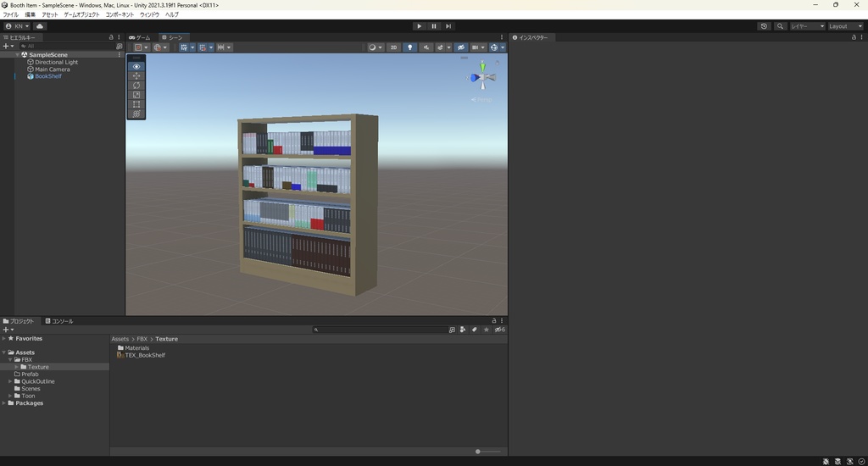Select the Move tool in scene tools

136,75
